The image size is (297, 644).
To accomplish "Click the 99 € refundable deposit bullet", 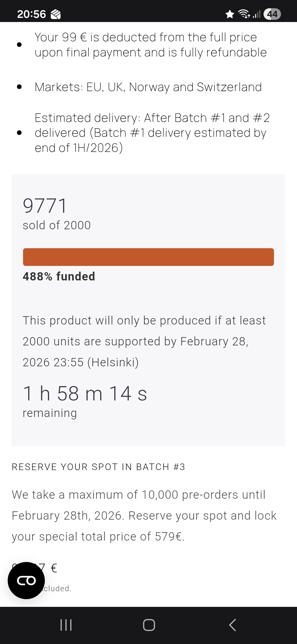I will (x=151, y=45).
